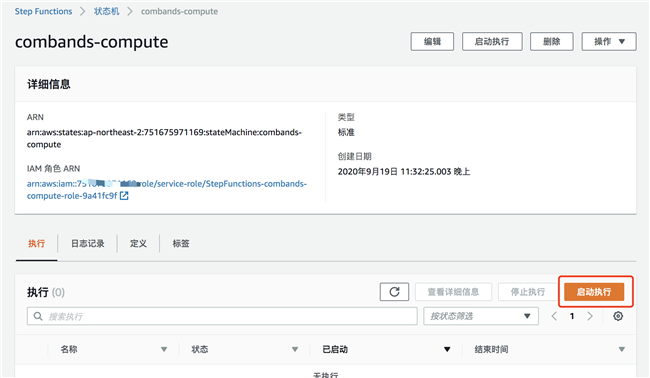Screen dimensions: 650x378
Task: Open IAM role in new tab icon
Action: tap(124, 196)
